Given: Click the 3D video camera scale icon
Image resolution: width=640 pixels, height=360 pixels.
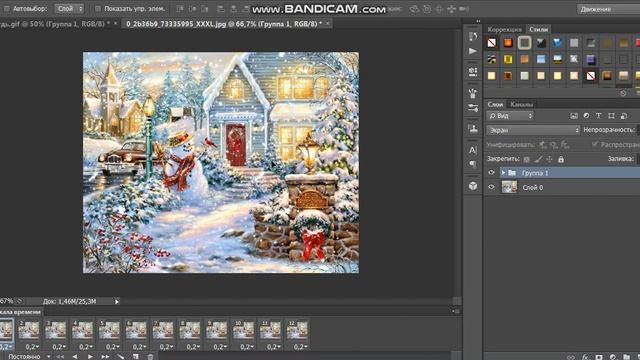Looking at the screenshot, I should (x=464, y=9).
